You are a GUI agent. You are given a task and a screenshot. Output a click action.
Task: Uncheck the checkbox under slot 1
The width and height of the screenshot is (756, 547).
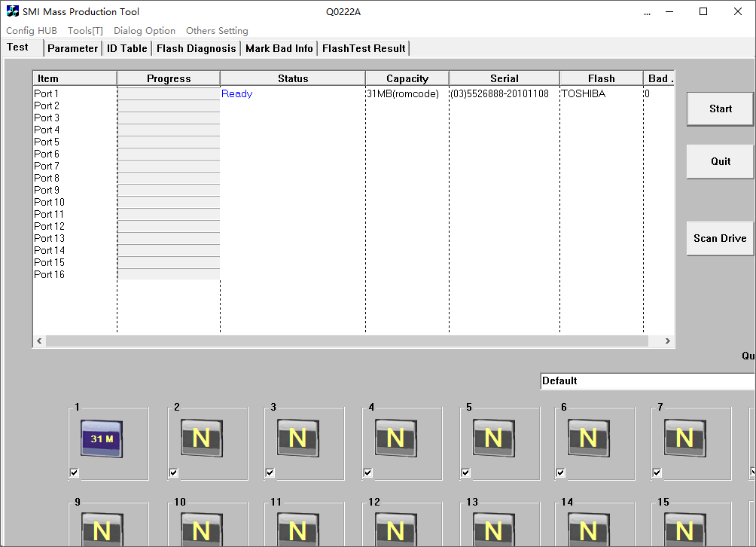tap(74, 473)
